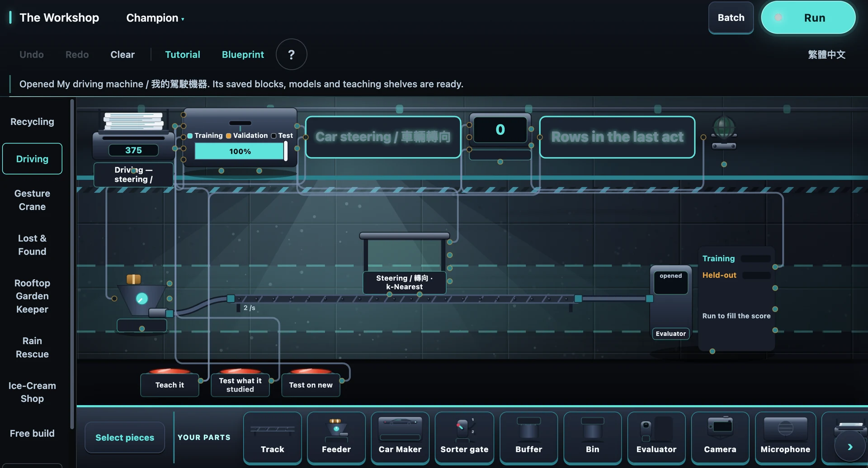Viewport: 868px width, 468px height.
Task: Open the Driving level
Action: (x=32, y=159)
